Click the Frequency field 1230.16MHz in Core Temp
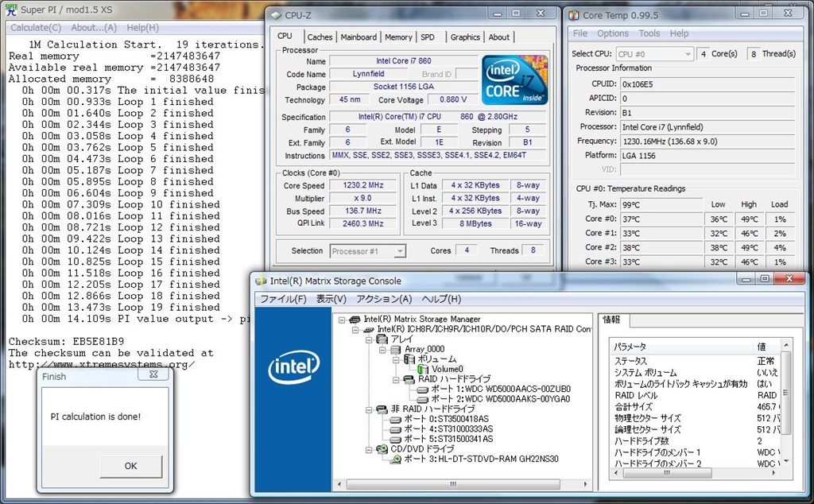The width and height of the screenshot is (814, 504). [x=707, y=142]
